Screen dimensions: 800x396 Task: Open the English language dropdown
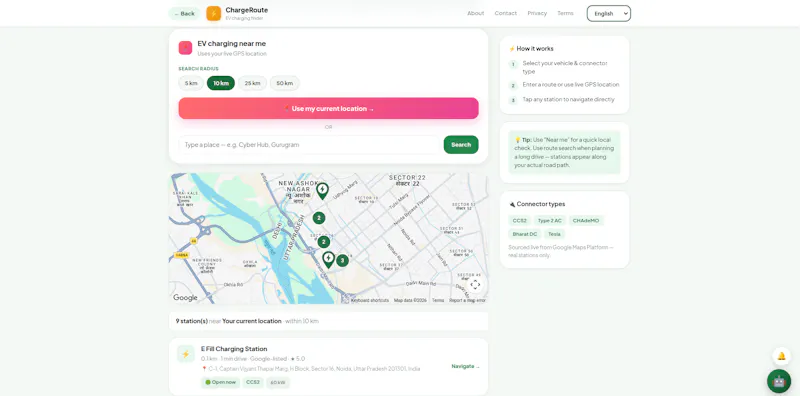[609, 13]
